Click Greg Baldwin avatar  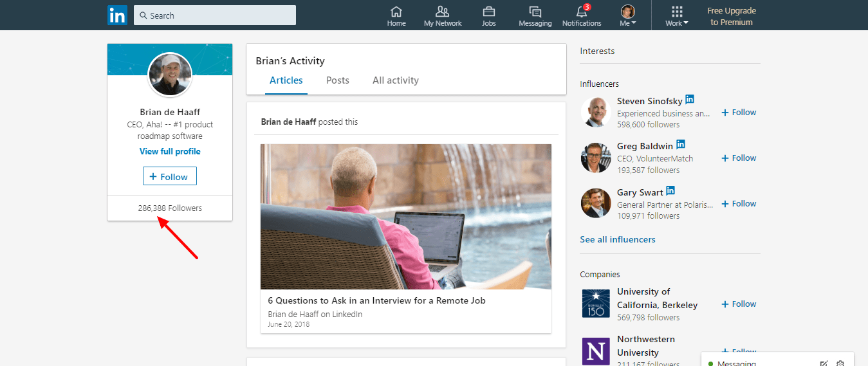click(x=595, y=158)
